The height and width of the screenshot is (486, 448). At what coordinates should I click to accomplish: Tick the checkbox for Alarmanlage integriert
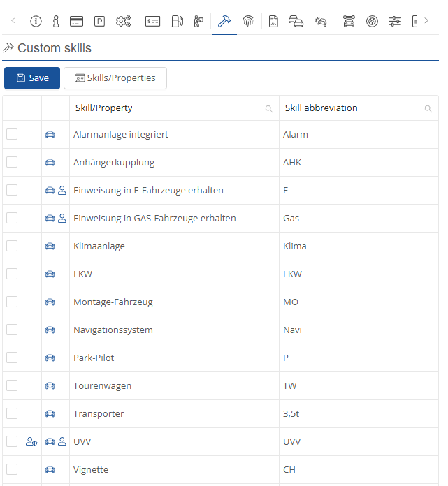click(x=12, y=134)
